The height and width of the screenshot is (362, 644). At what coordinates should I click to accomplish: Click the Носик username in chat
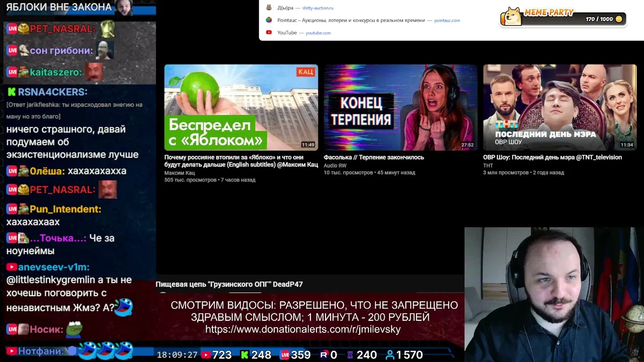46,330
